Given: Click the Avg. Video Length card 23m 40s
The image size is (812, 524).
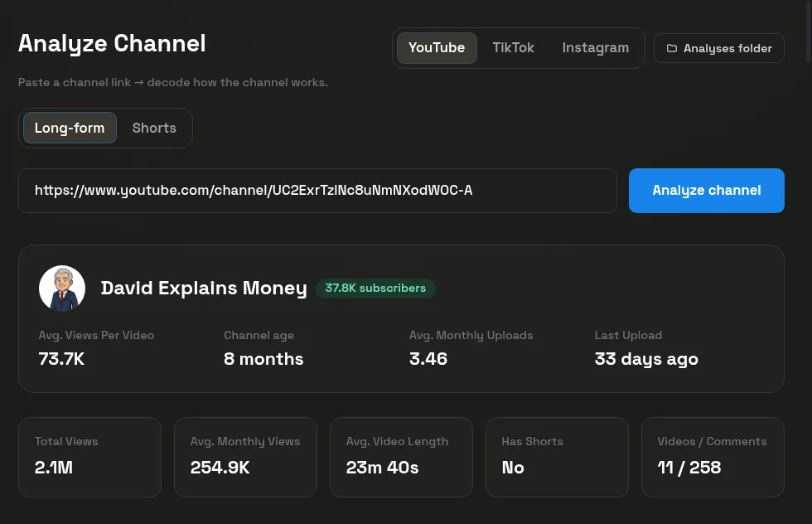Looking at the screenshot, I should click(x=401, y=457).
